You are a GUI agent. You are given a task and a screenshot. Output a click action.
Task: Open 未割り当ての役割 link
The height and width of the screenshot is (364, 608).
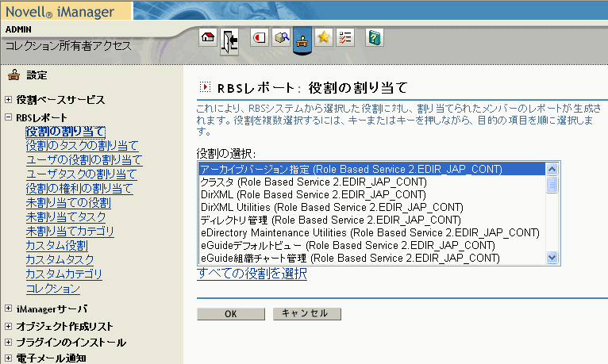click(68, 203)
